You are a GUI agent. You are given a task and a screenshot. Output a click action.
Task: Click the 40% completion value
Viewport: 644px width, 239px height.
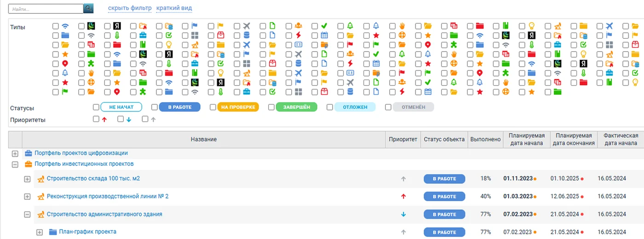pos(486,197)
